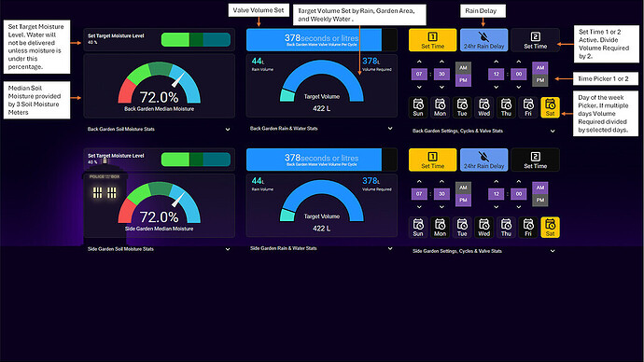644x362 pixels.
Task: Toggle Side Garden 24hr Rain Delay
Action: 483,160
